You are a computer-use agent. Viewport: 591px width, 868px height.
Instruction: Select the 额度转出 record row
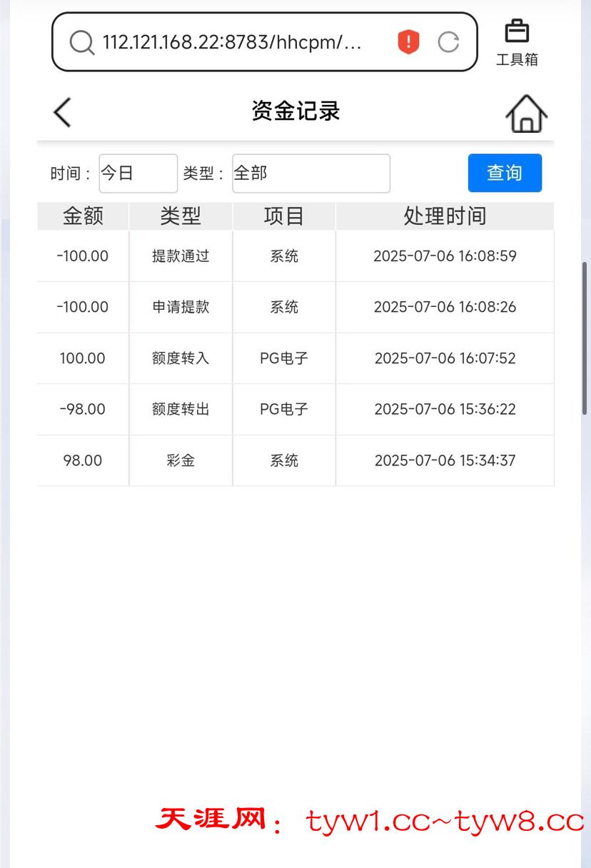[x=181, y=409]
